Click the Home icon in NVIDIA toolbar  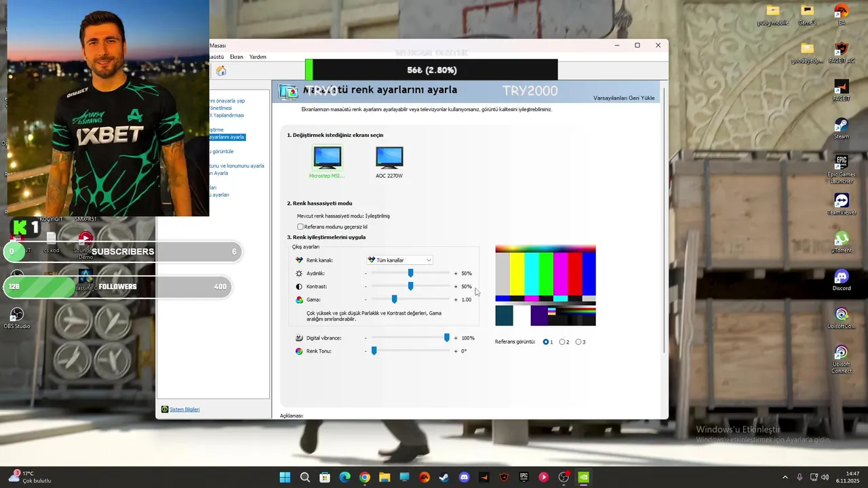[x=221, y=71]
